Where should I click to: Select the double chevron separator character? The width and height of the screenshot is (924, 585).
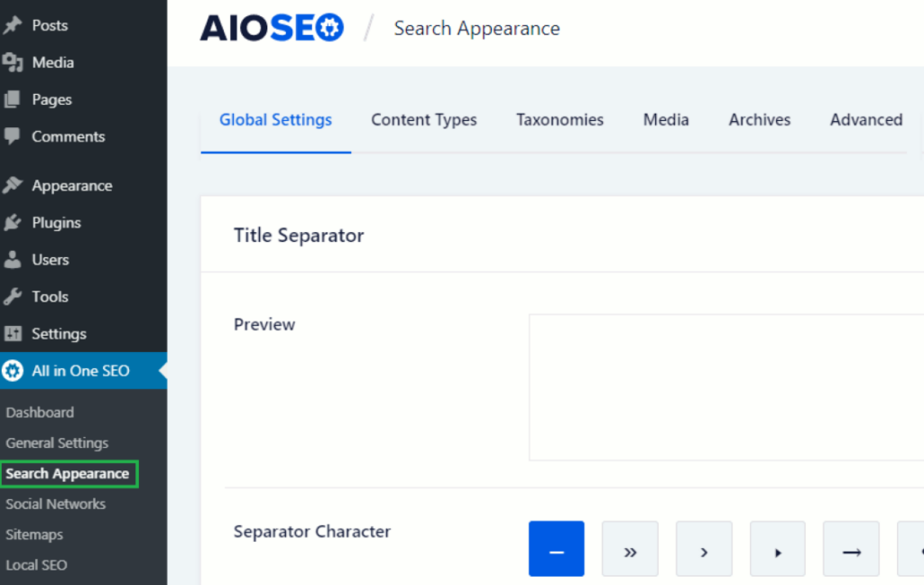630,548
